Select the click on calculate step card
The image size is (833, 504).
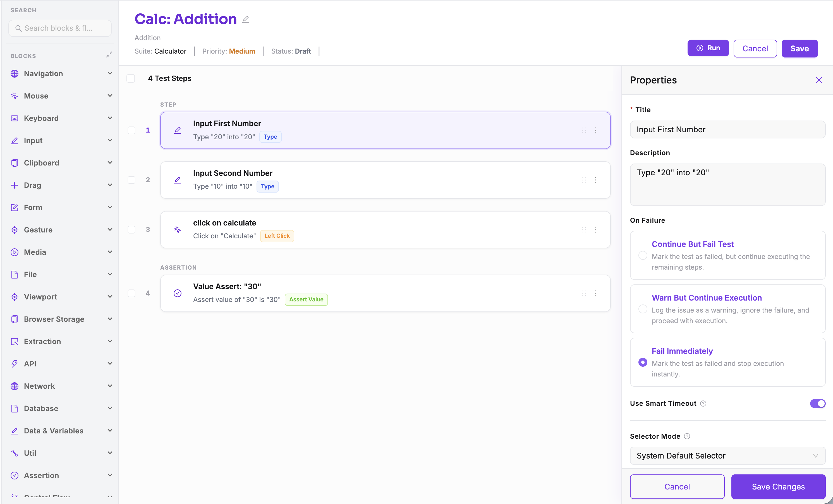386,230
